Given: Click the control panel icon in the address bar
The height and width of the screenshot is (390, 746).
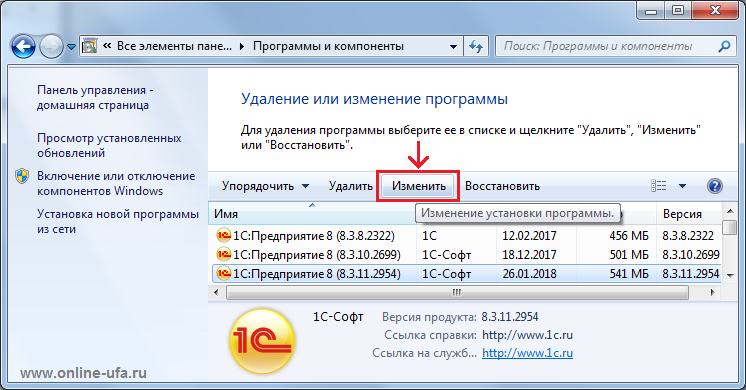Looking at the screenshot, I should (x=90, y=46).
